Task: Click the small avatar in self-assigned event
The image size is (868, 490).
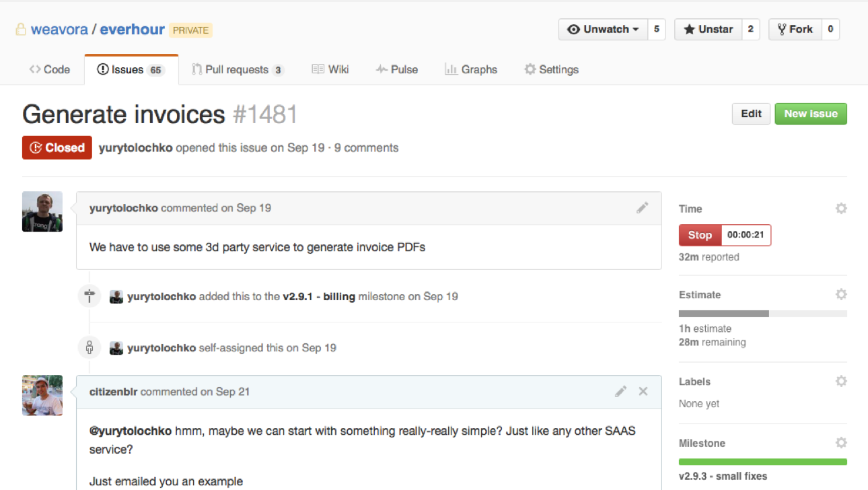Action: tap(116, 349)
